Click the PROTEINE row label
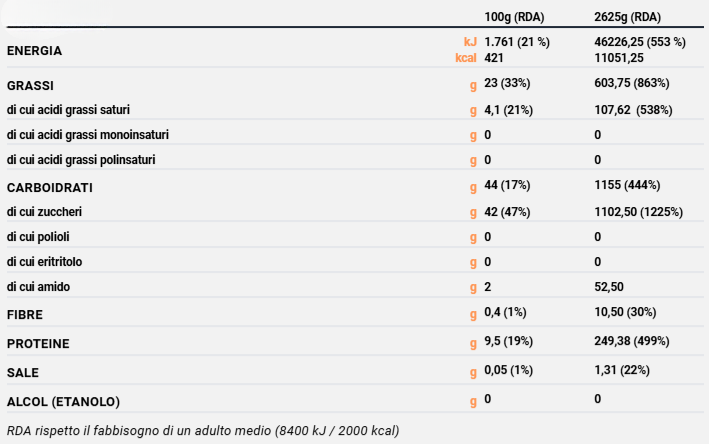 [38, 343]
